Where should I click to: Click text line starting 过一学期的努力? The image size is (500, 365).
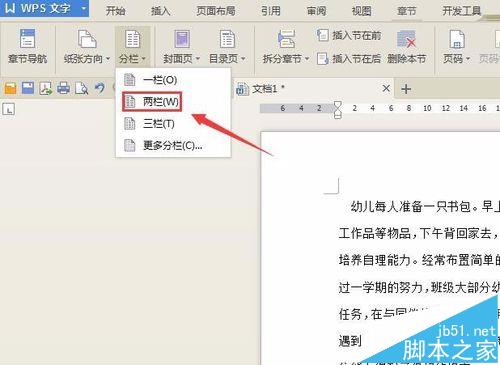419,287
